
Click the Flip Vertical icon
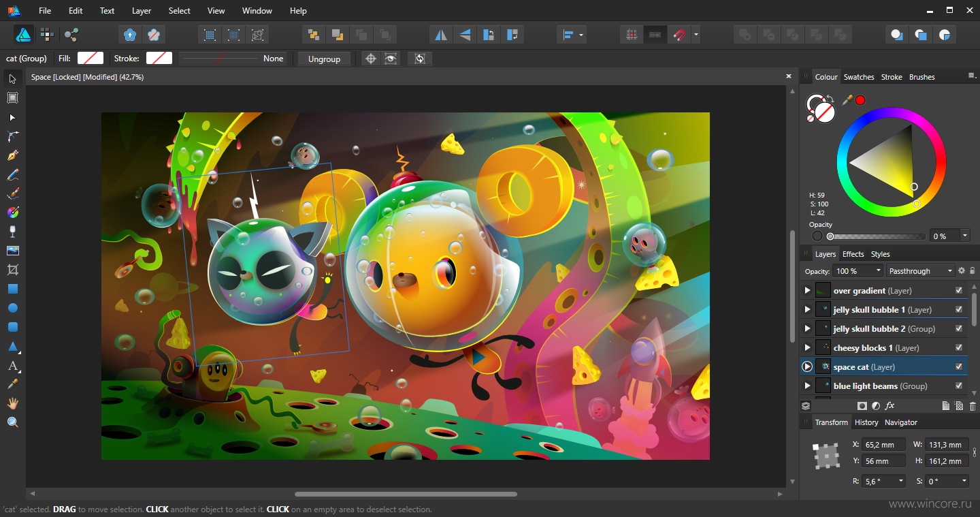[x=465, y=35]
